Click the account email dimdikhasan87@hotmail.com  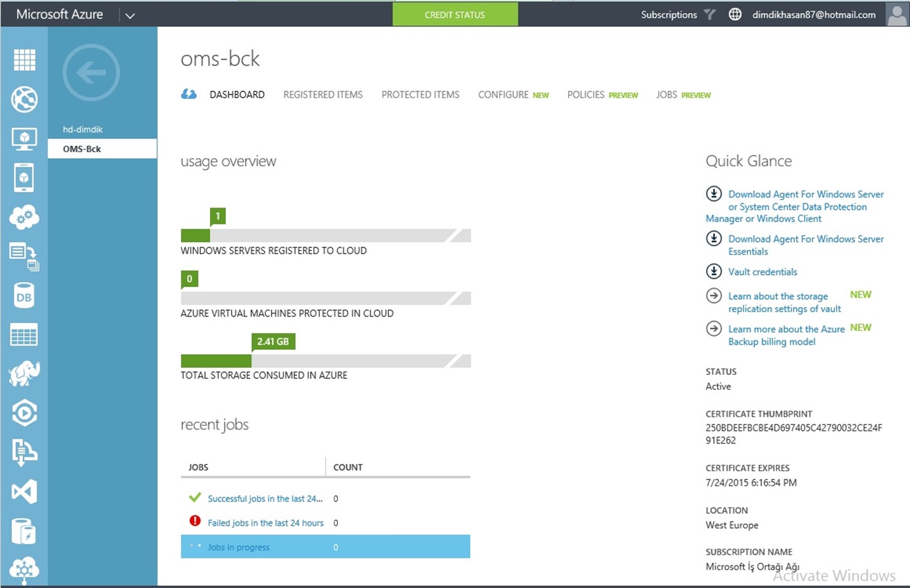(814, 14)
